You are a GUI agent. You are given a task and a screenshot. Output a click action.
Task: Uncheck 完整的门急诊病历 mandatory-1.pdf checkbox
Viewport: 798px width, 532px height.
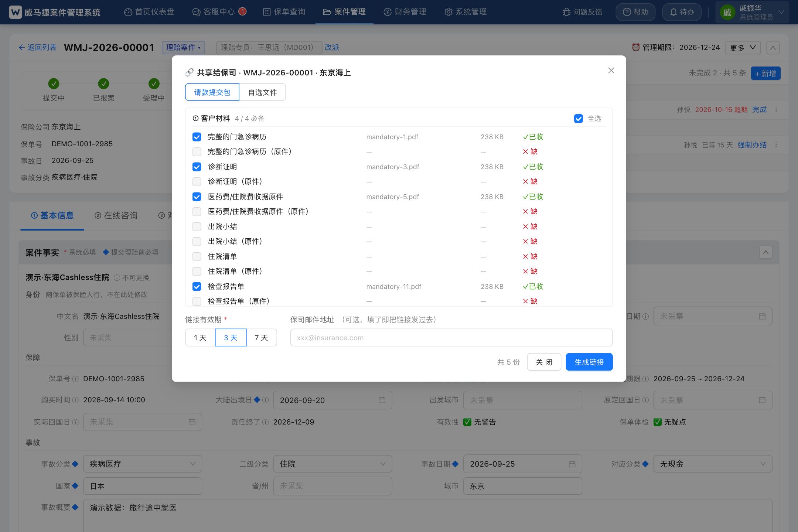click(197, 137)
